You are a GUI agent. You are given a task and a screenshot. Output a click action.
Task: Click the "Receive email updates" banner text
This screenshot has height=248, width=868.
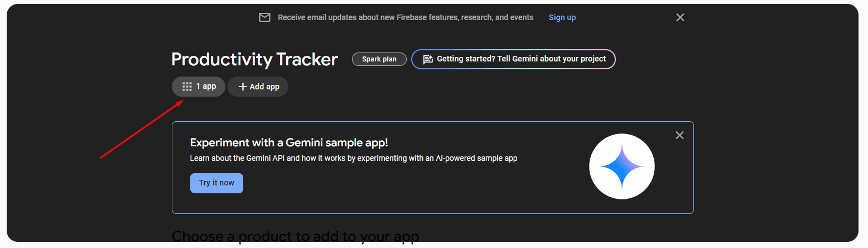(x=406, y=17)
